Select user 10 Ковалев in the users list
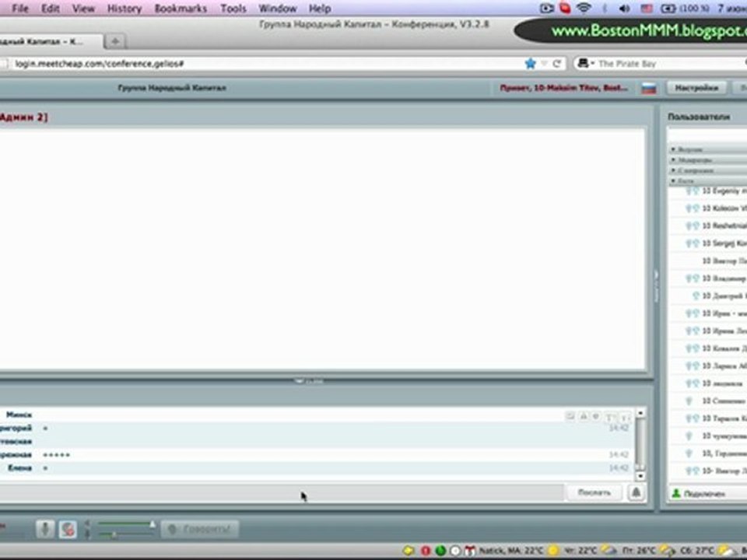Viewport: 747px width, 560px height. 708,348
